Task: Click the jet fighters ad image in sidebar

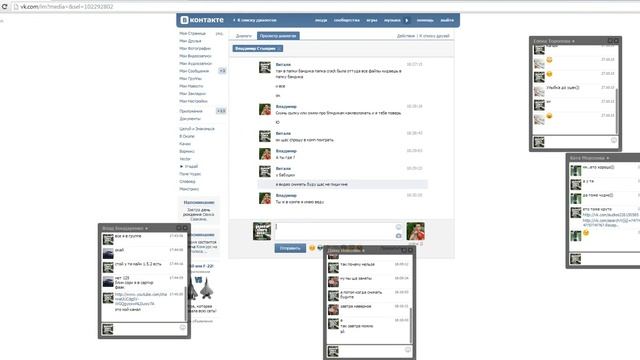Action: [202, 287]
